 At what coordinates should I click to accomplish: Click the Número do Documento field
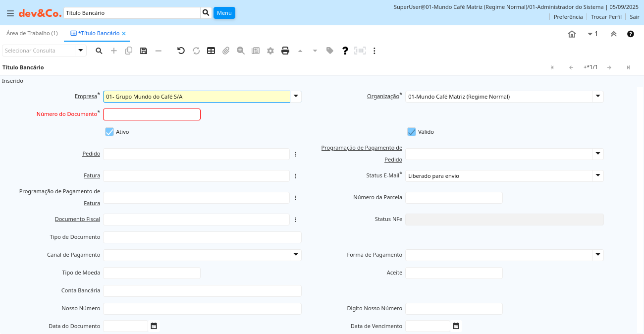coord(152,114)
